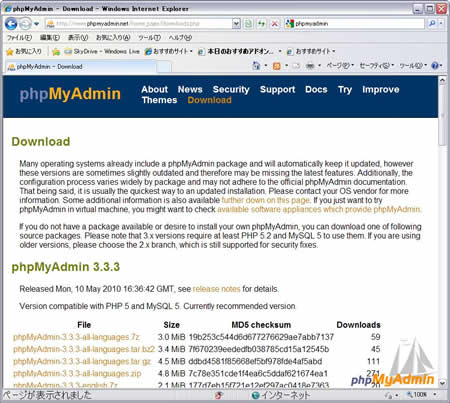Viewport: 450px width, 403px height.
Task: Click the インターネット security zone indicator
Action: coord(281,395)
